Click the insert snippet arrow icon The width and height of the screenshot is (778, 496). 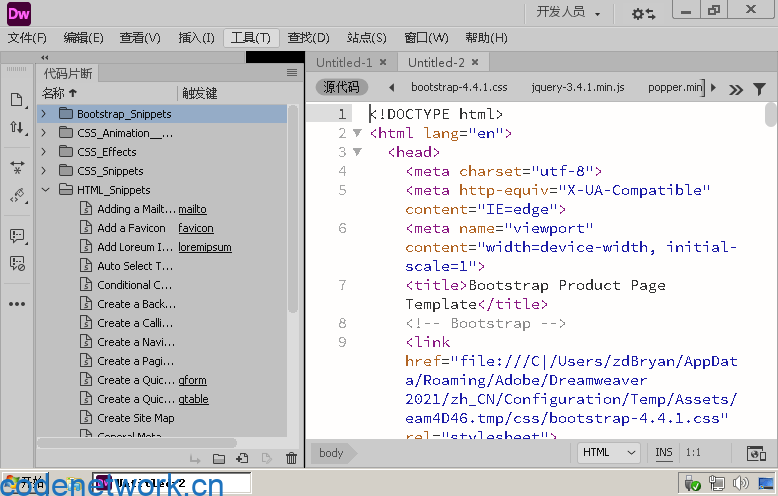pos(195,460)
